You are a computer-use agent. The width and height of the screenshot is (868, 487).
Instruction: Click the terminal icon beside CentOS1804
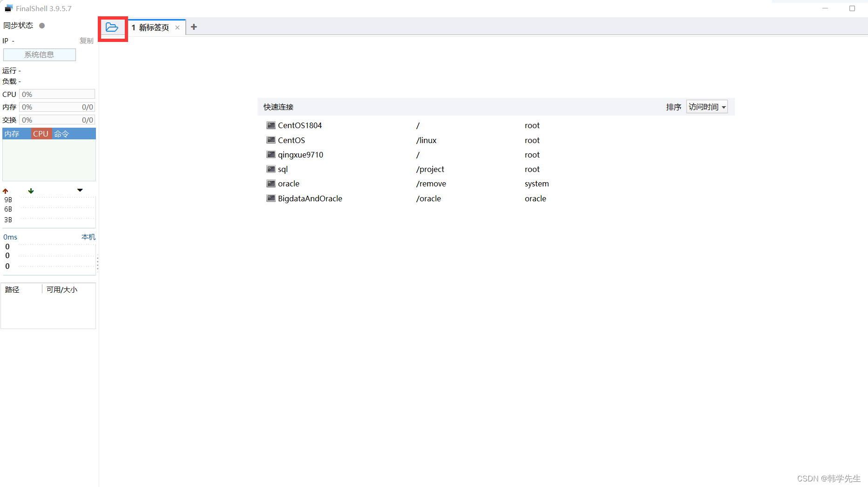271,125
